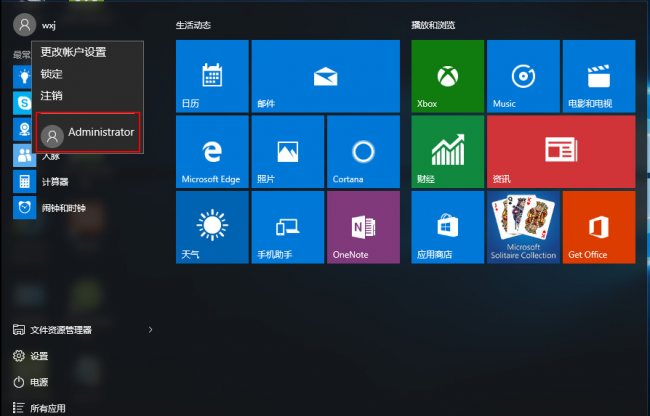
Task: Open the webcam app icon in list
Action: [x=22, y=129]
